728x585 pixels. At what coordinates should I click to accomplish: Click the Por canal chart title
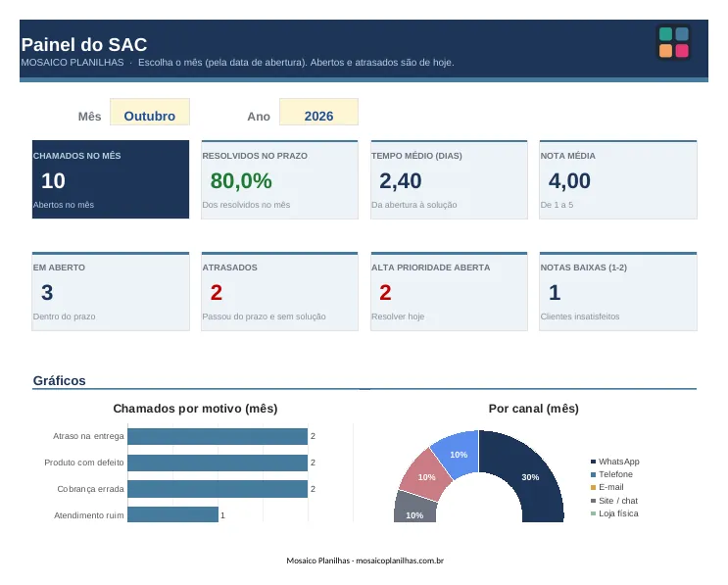point(533,409)
